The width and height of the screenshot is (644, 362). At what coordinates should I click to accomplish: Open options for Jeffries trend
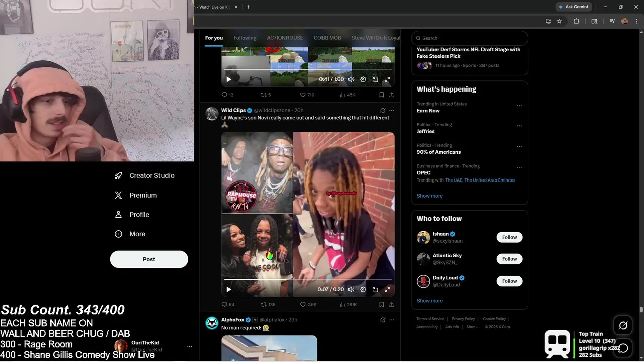pyautogui.click(x=519, y=126)
